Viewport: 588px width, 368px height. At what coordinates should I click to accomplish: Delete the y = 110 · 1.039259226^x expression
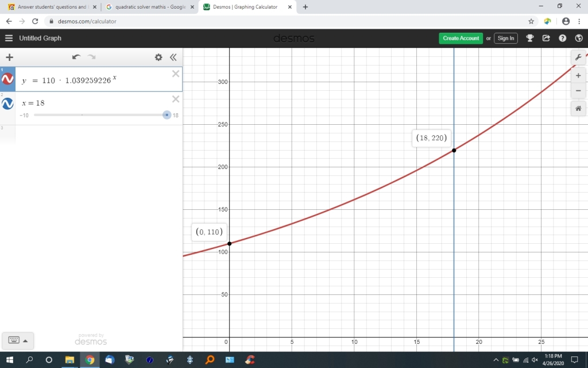coord(176,74)
